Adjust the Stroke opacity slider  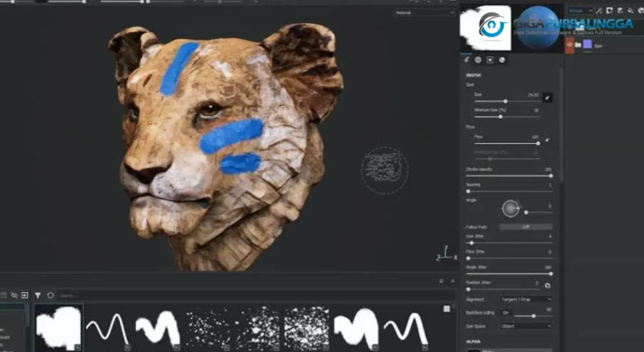pos(509,176)
